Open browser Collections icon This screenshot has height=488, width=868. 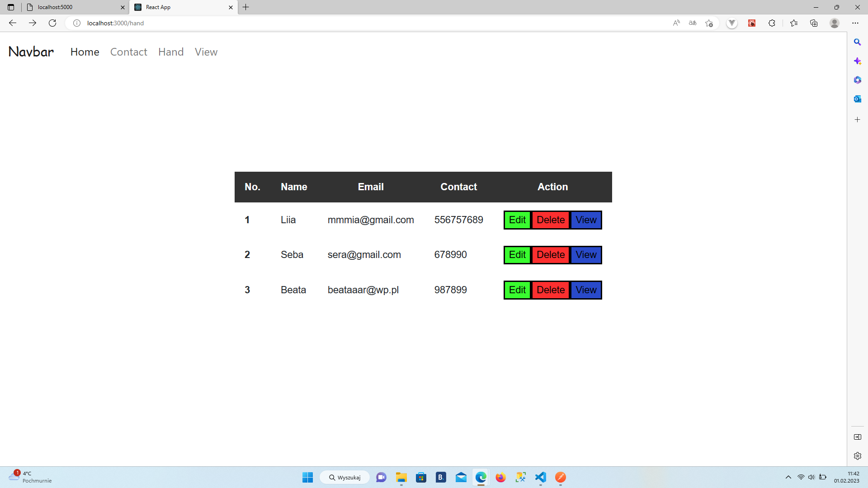point(814,23)
